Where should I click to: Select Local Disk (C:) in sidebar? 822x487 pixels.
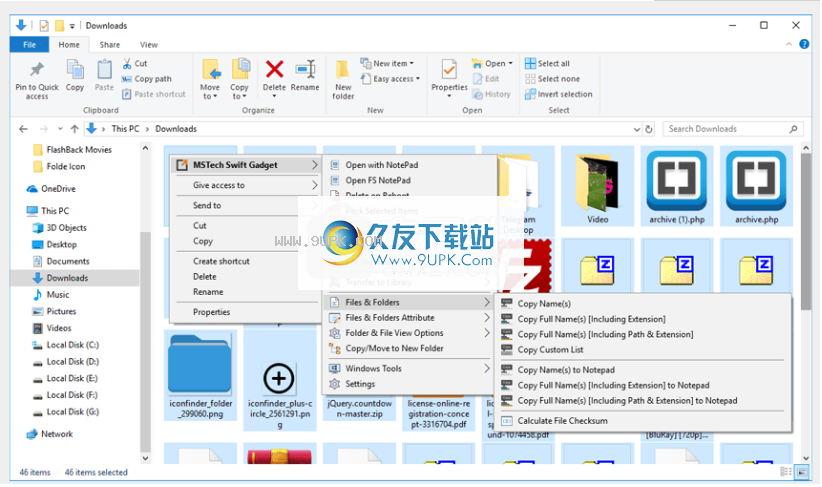pyautogui.click(x=66, y=345)
